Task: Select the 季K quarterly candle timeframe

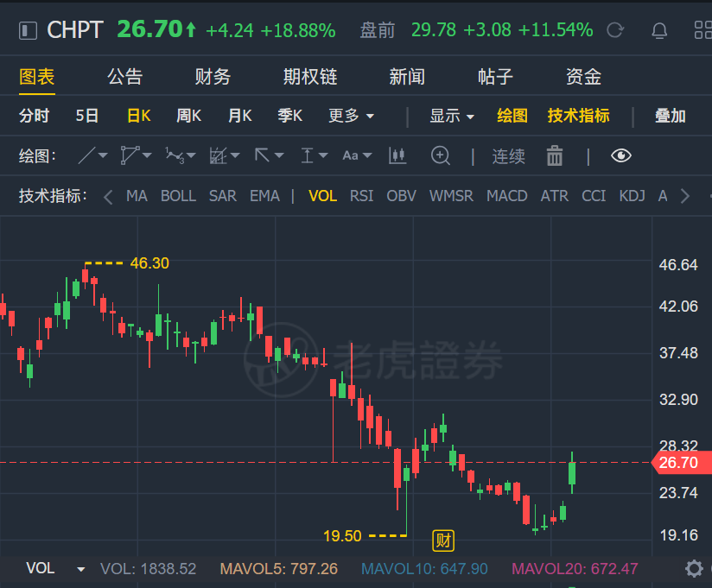Action: click(289, 116)
